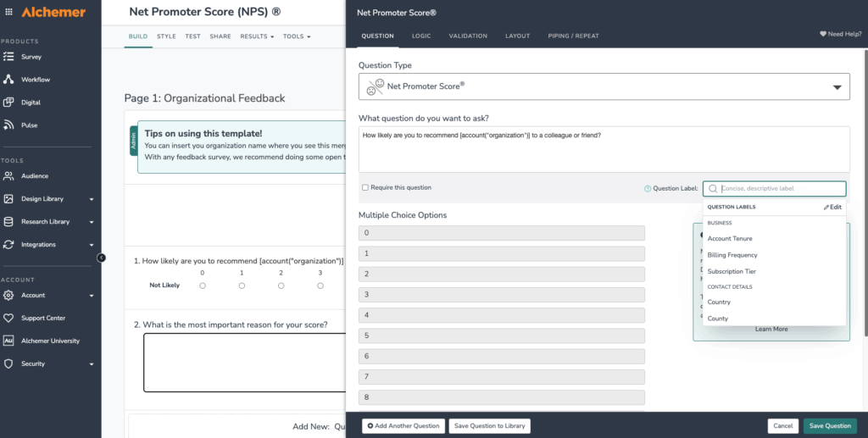The width and height of the screenshot is (868, 438).
Task: Switch to the Share tab
Action: (x=220, y=36)
